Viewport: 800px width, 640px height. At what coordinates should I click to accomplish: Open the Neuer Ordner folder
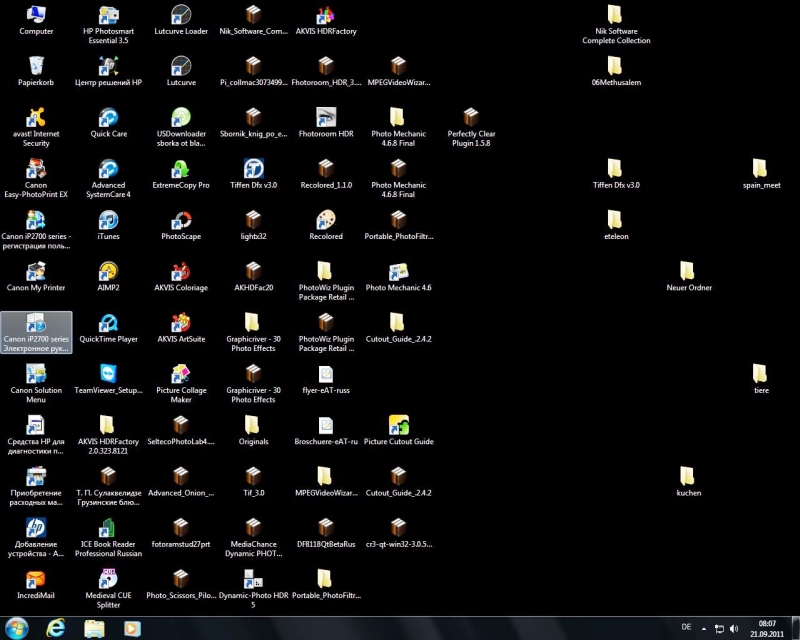(688, 272)
